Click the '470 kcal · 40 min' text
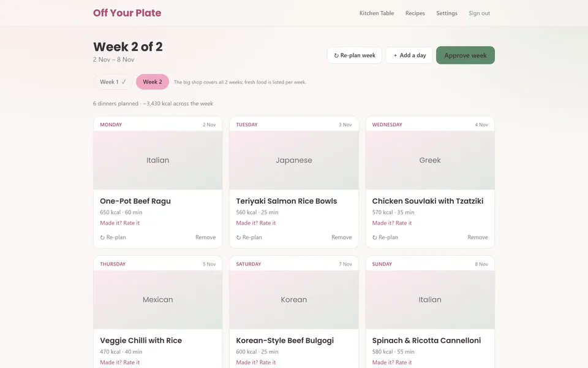Screen dimensions: 588x368 point(121,352)
